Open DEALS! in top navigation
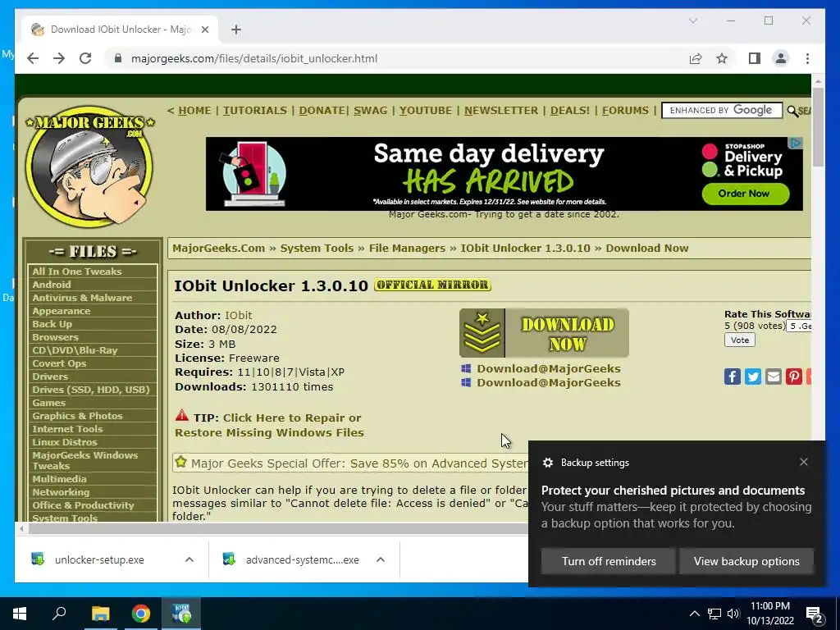840x630 pixels. click(570, 111)
